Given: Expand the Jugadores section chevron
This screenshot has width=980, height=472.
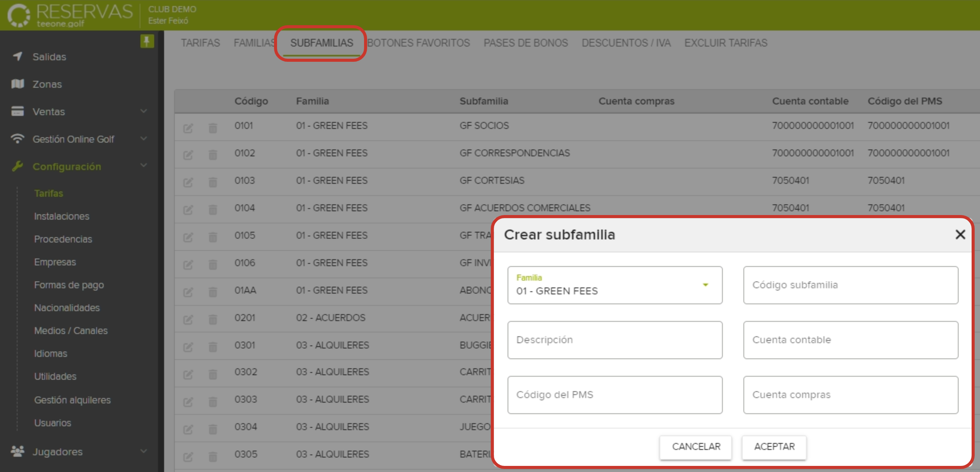Looking at the screenshot, I should (144, 451).
